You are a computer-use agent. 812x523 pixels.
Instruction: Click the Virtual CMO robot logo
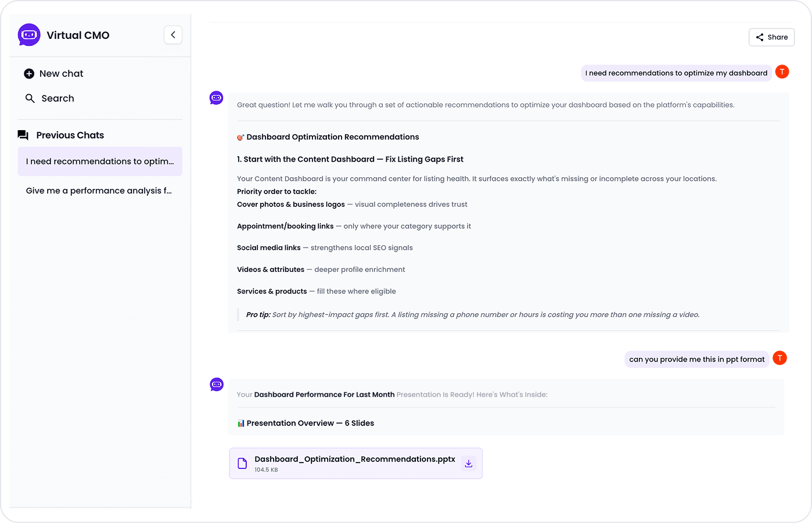pyautogui.click(x=29, y=35)
